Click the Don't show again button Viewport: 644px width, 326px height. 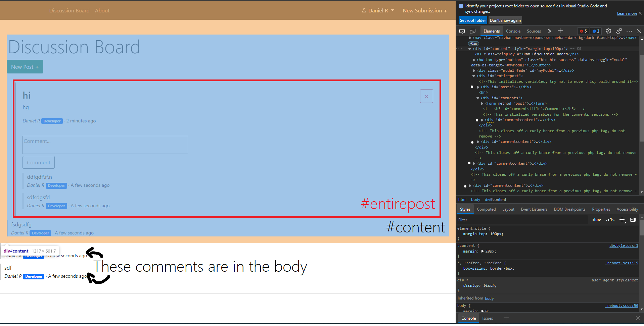click(505, 20)
